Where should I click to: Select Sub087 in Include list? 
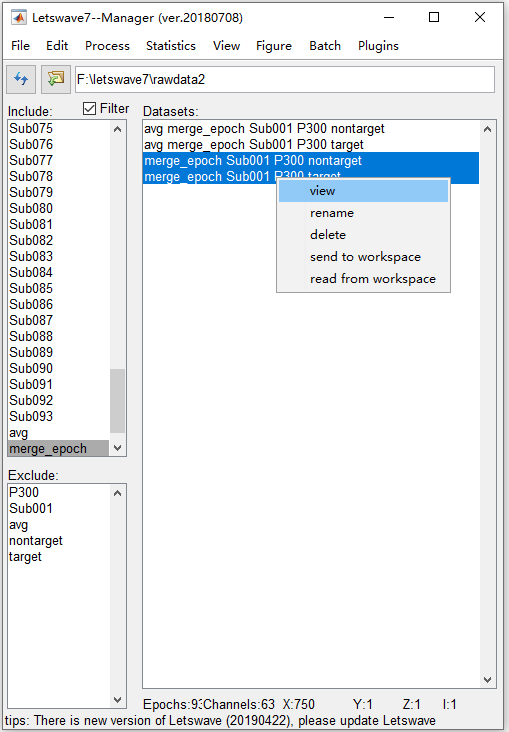pyautogui.click(x=59, y=320)
